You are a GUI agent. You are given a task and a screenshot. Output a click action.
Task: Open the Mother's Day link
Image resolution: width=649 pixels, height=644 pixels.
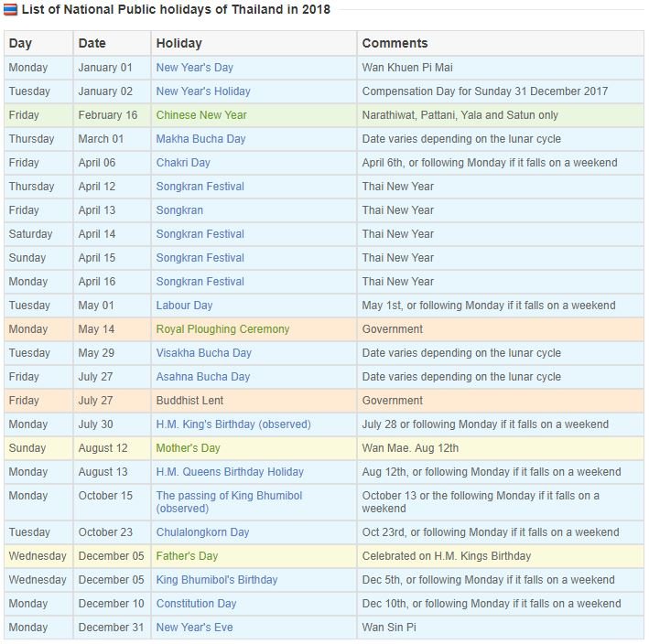click(188, 448)
